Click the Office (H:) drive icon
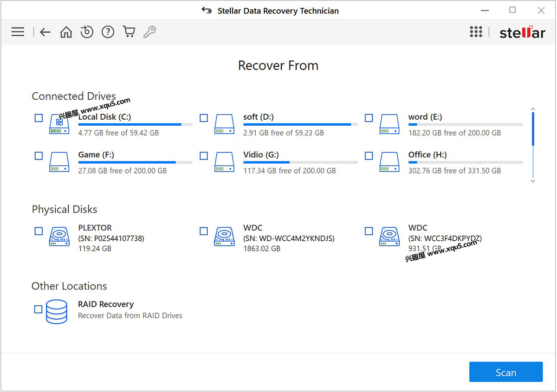The width and height of the screenshot is (557, 392). tap(389, 162)
